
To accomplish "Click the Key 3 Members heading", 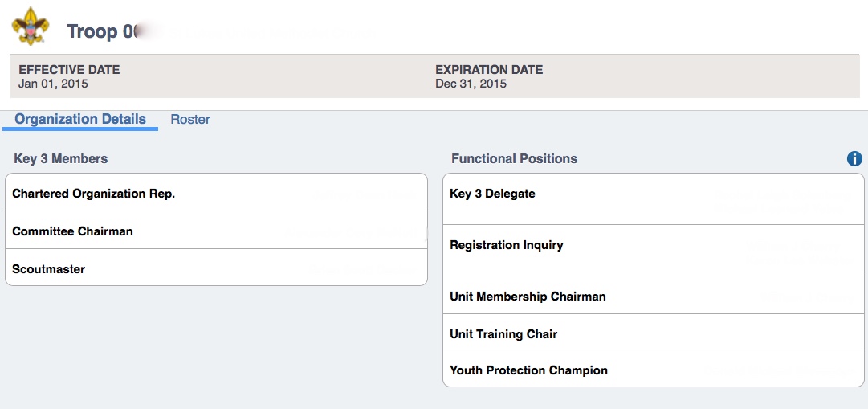I will tap(61, 159).
